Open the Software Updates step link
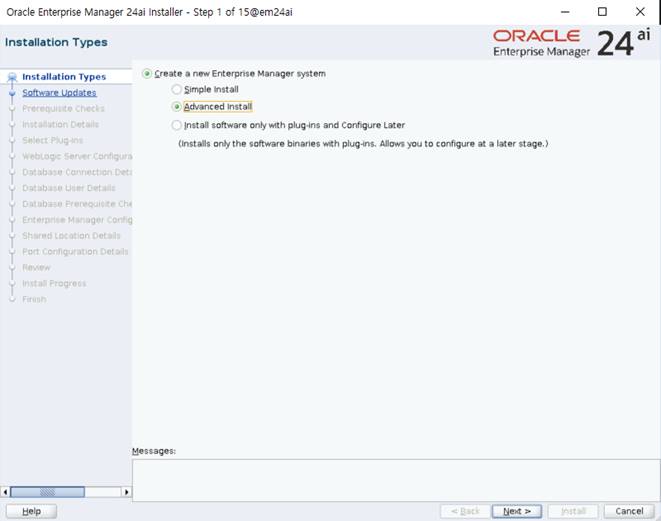The height and width of the screenshot is (521, 661). click(59, 93)
